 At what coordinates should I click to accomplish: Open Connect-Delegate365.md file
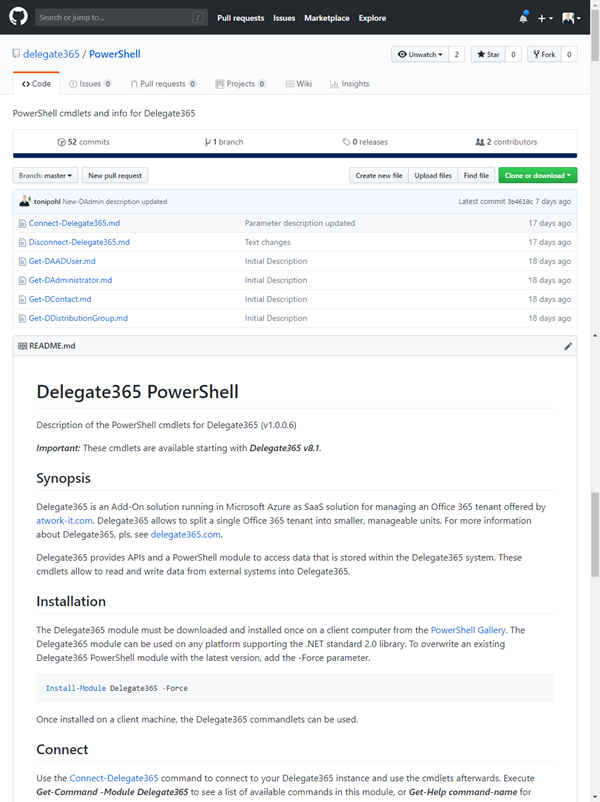[x=74, y=223]
